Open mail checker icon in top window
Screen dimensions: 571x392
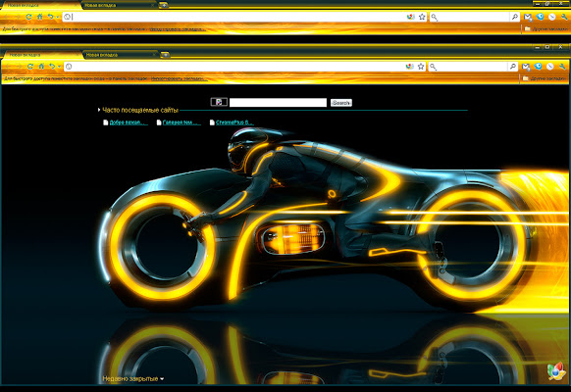528,17
